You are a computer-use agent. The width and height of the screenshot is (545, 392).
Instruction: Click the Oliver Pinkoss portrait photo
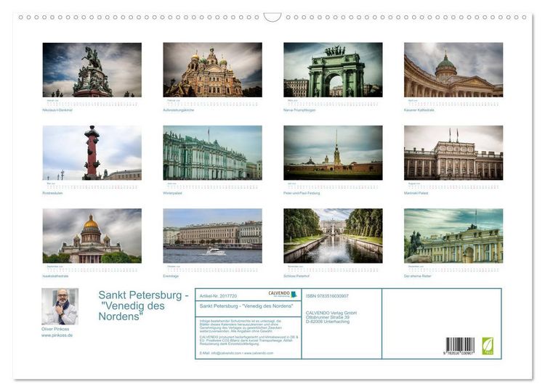(60, 306)
